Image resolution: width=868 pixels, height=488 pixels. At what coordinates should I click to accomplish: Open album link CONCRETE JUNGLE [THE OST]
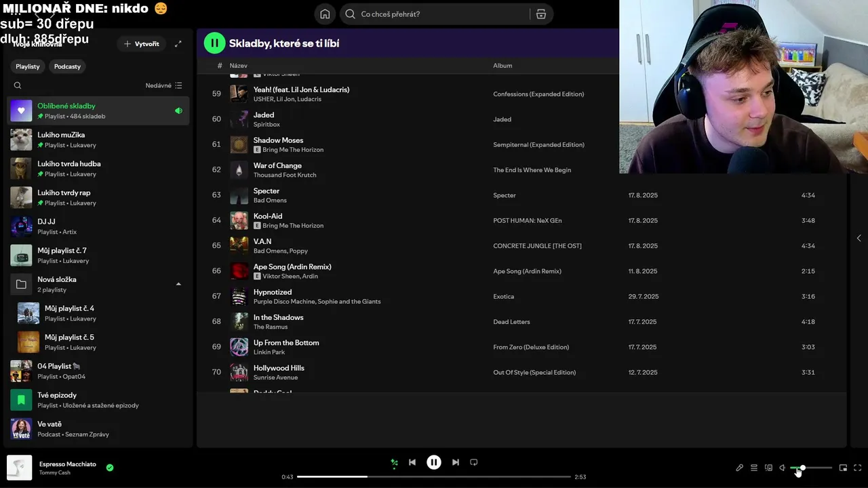[x=537, y=246]
